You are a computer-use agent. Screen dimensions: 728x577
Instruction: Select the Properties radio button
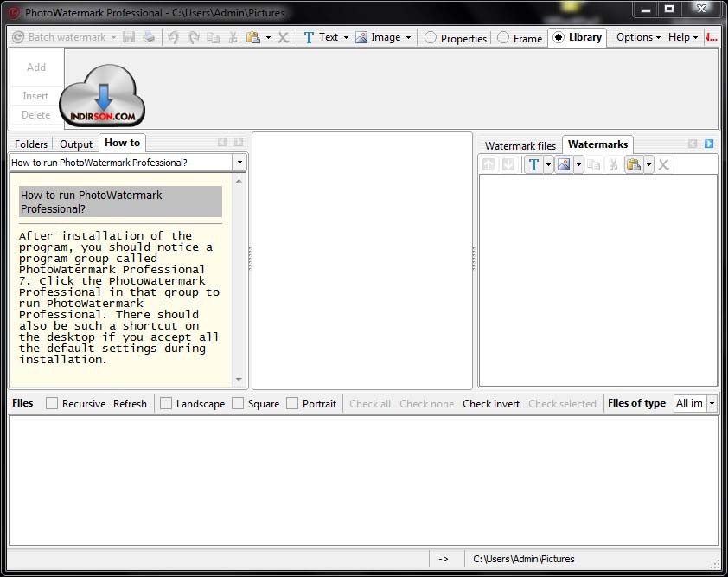pos(430,38)
